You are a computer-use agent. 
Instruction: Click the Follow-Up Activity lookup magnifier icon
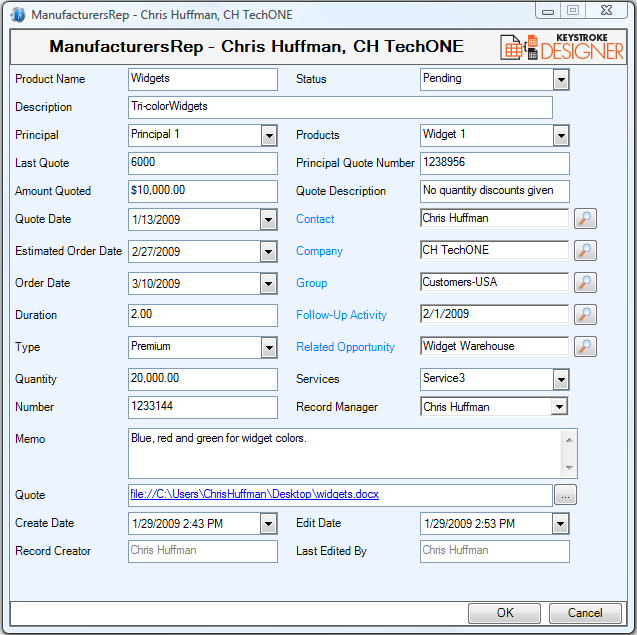585,314
